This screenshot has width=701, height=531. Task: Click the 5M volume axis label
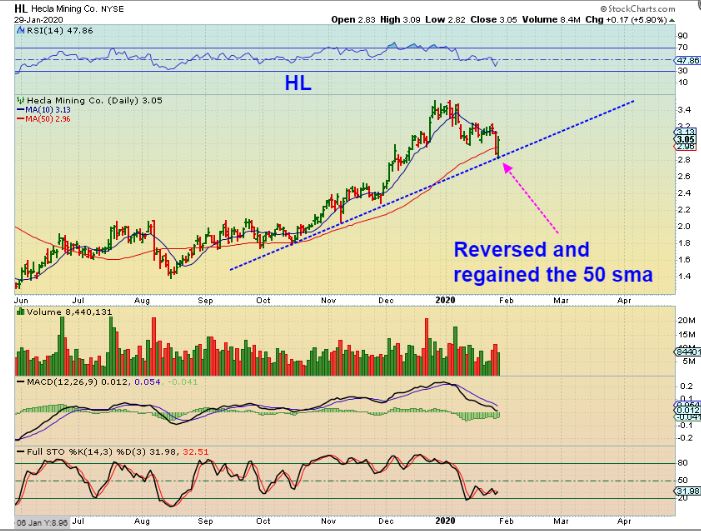(688, 361)
